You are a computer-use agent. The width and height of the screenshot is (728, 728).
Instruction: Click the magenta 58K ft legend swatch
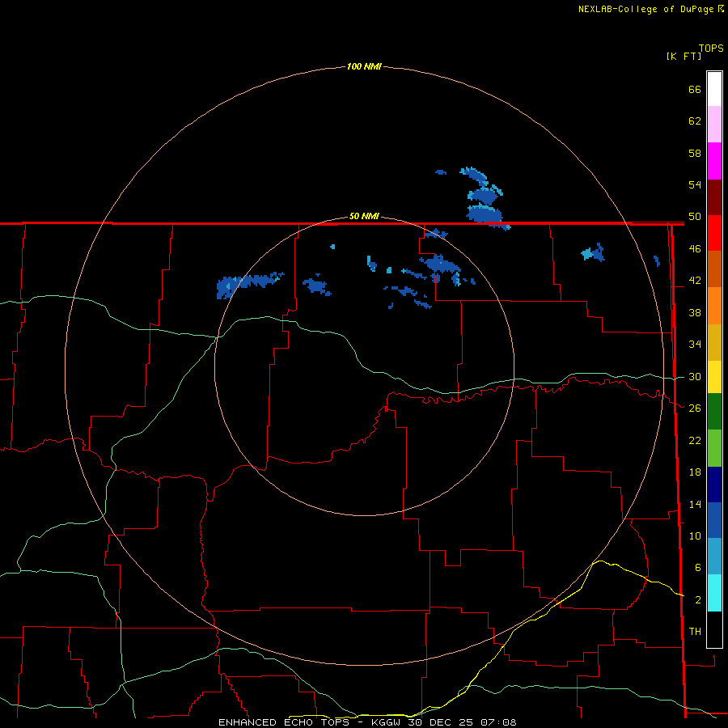714,161
